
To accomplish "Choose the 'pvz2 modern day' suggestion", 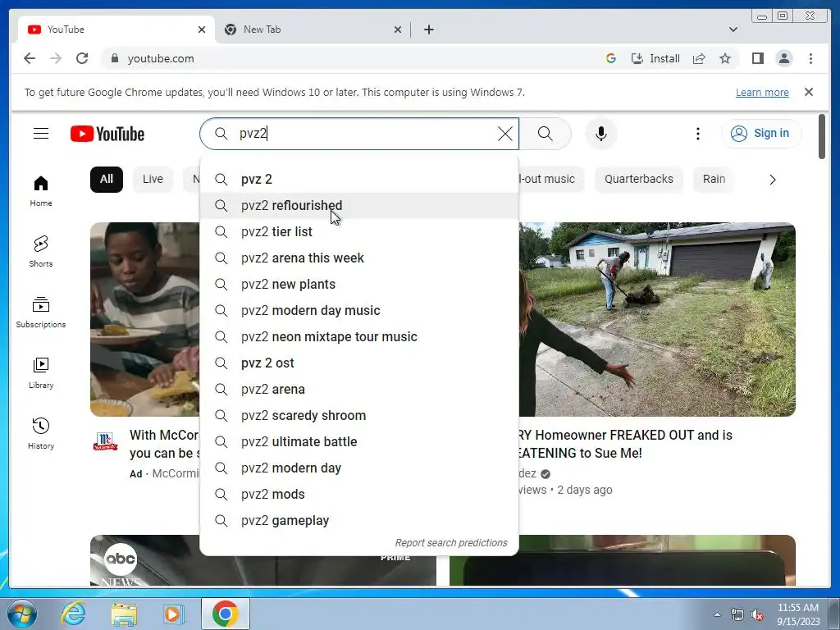I will click(x=359, y=468).
